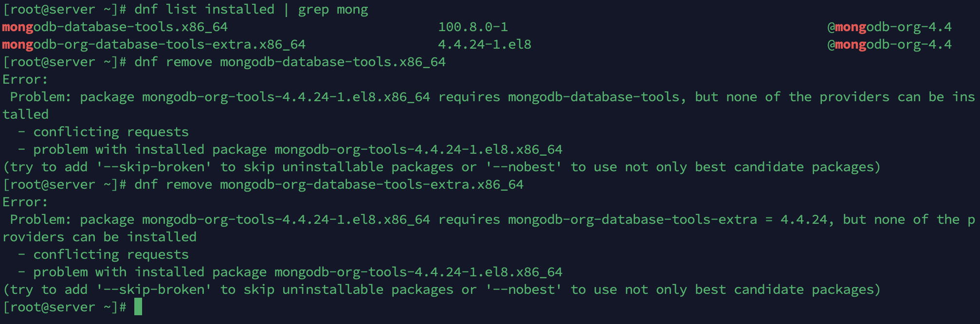Click the first 'conflicting requests' line

[x=111, y=132]
